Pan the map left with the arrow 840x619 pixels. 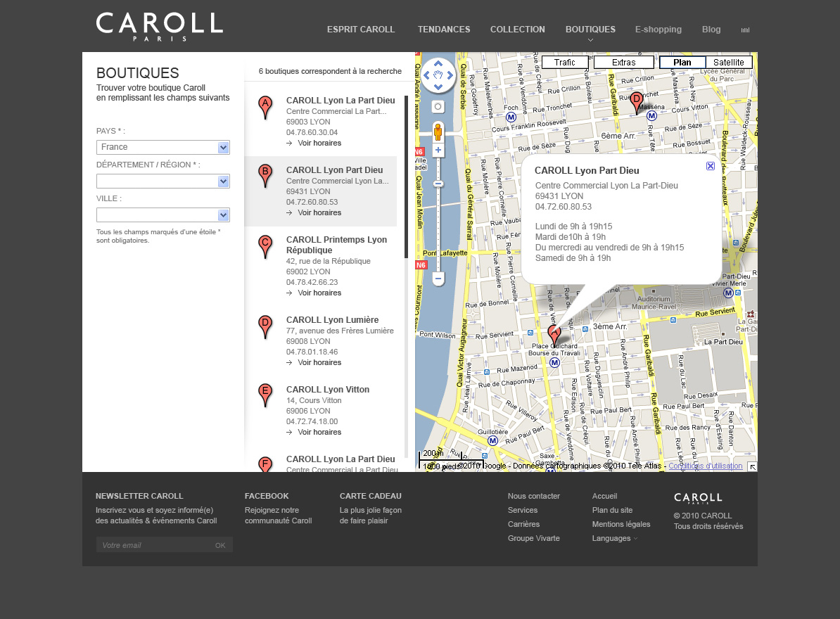click(x=426, y=75)
